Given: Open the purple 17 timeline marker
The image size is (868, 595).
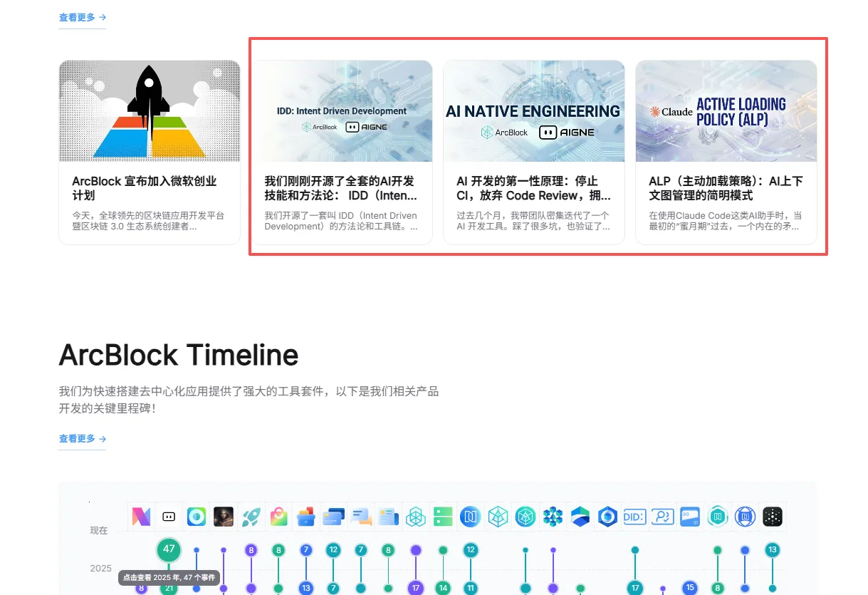Looking at the screenshot, I should pos(416,588).
